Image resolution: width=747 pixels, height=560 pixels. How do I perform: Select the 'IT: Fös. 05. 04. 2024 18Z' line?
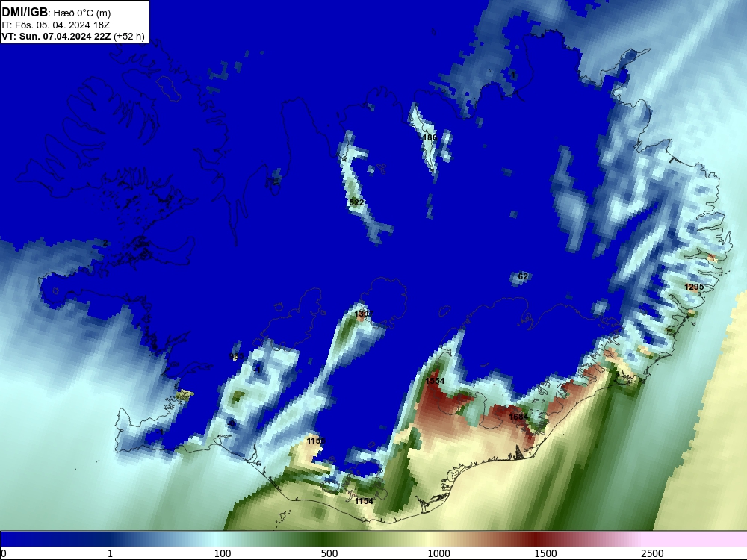56,25
